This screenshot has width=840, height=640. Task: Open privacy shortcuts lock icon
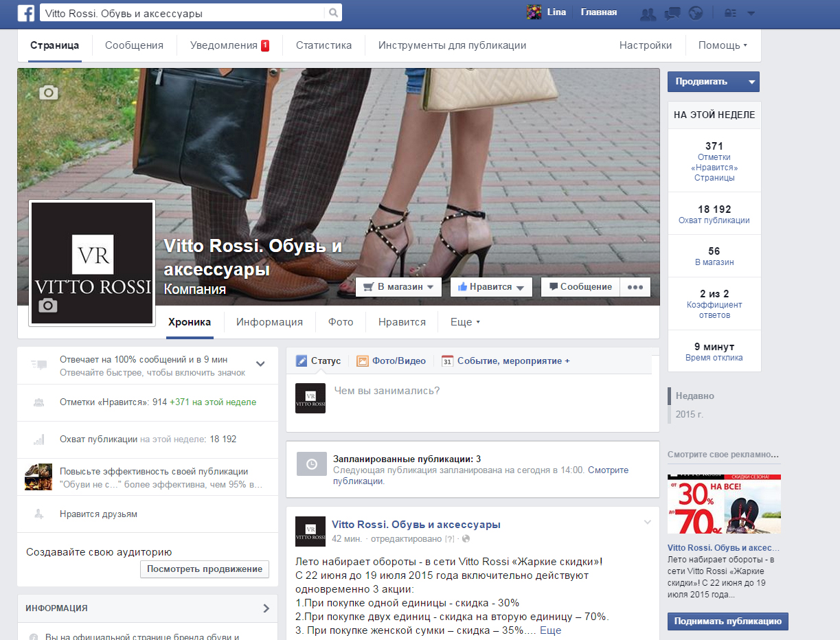(x=729, y=12)
